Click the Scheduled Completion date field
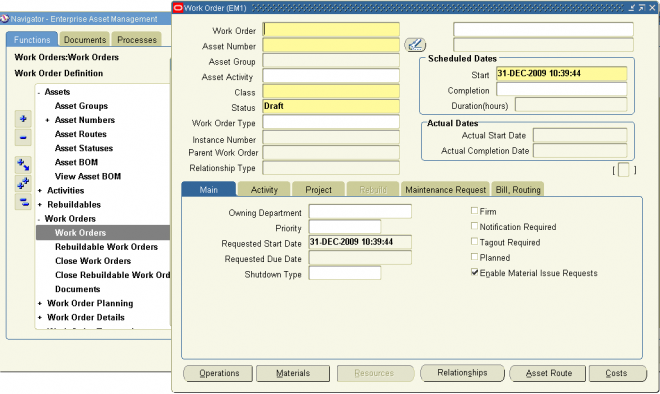The height and width of the screenshot is (394, 660). [x=562, y=89]
